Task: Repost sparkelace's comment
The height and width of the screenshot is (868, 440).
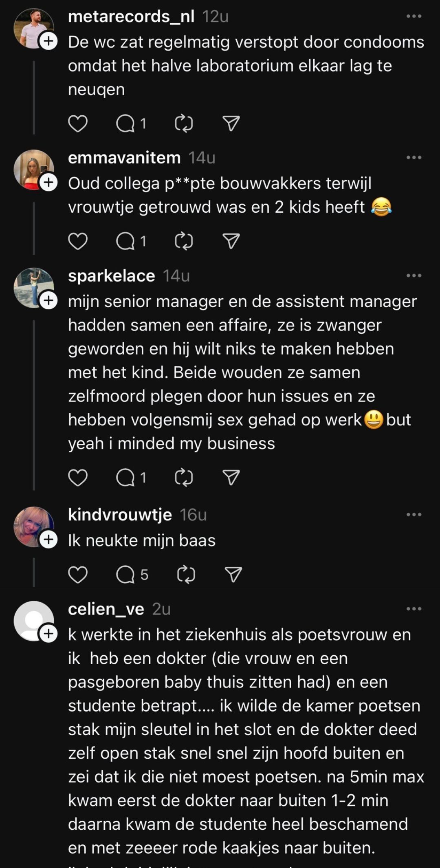Action: coord(184,478)
